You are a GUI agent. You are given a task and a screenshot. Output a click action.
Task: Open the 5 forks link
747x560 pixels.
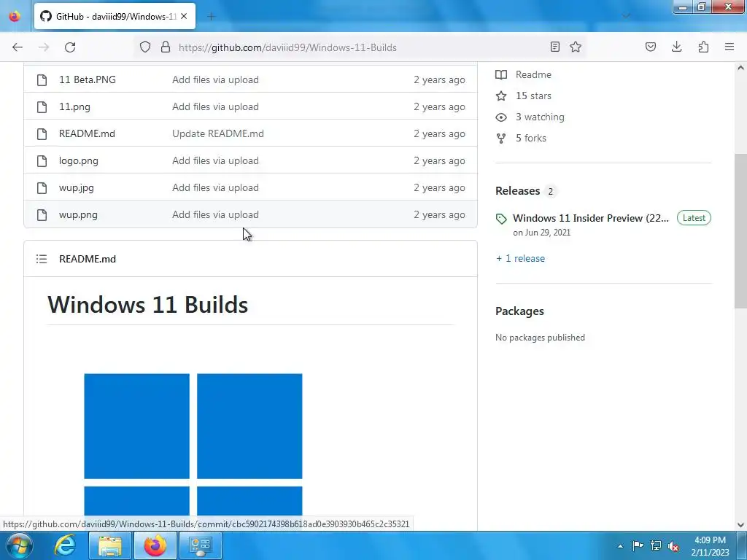(x=531, y=138)
